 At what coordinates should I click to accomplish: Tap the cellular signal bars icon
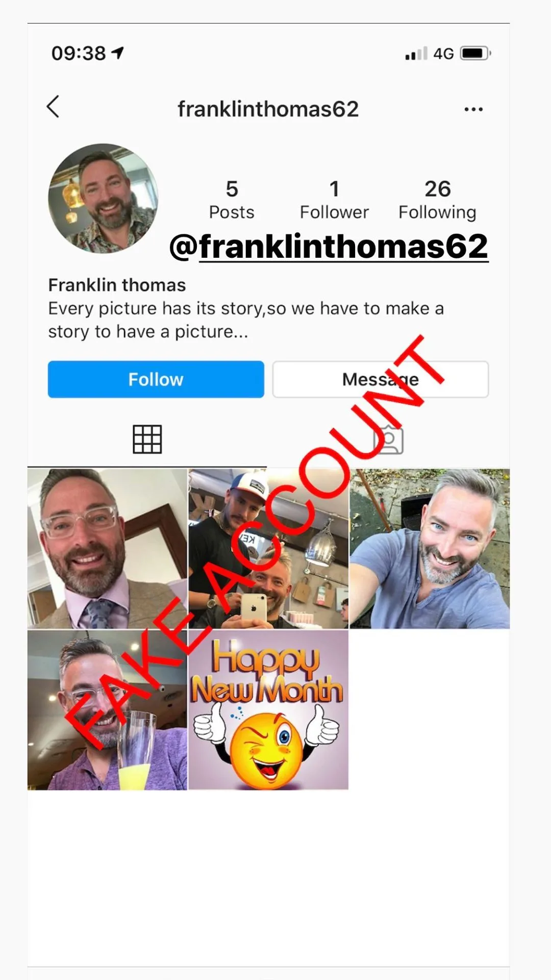[416, 53]
